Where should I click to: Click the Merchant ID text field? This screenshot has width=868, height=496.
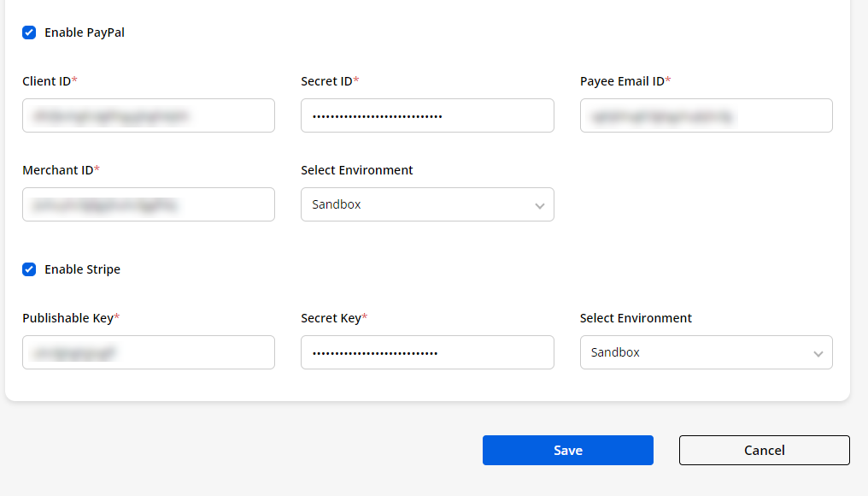149,204
